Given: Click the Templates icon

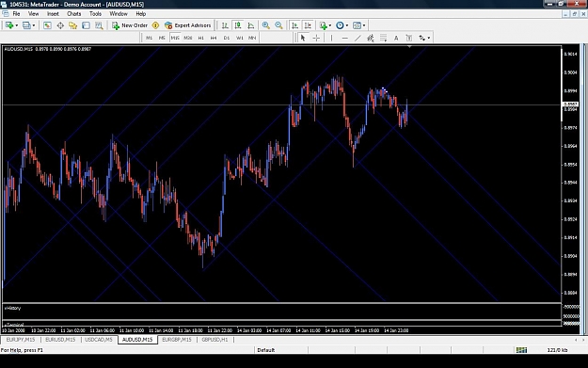Looking at the screenshot, I should coord(357,25).
